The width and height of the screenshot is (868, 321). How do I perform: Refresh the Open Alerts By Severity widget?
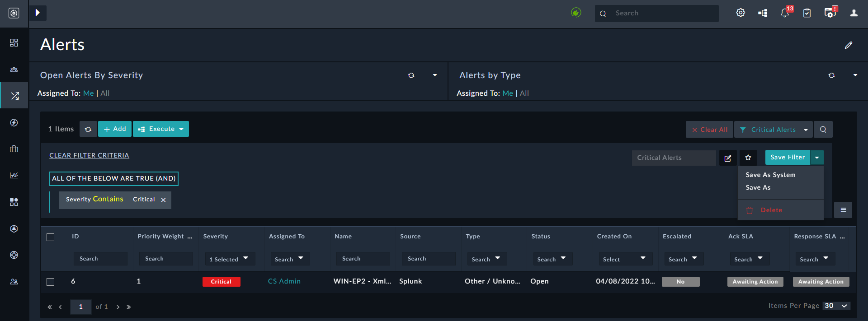(411, 75)
